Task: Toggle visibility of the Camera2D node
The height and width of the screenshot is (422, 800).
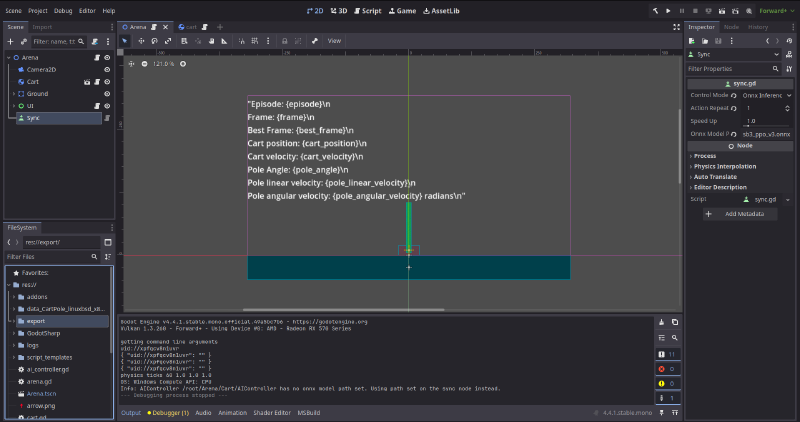Action: (107, 70)
